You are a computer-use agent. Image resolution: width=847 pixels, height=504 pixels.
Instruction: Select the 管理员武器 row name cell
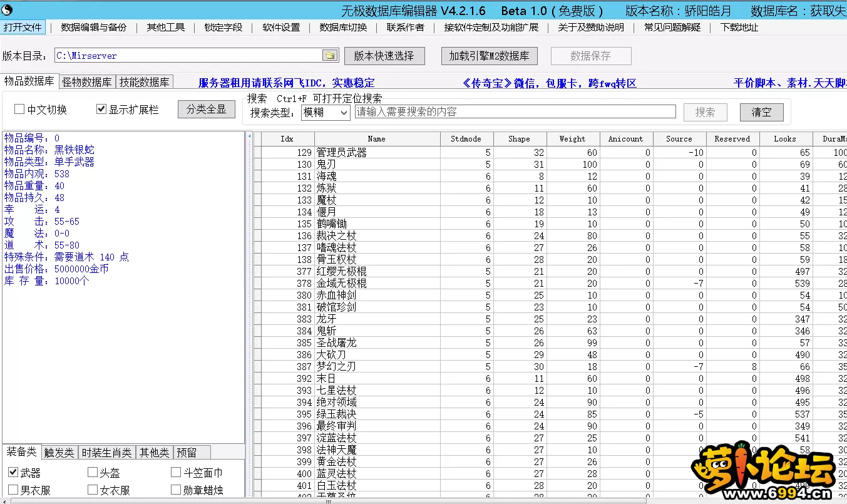[377, 152]
